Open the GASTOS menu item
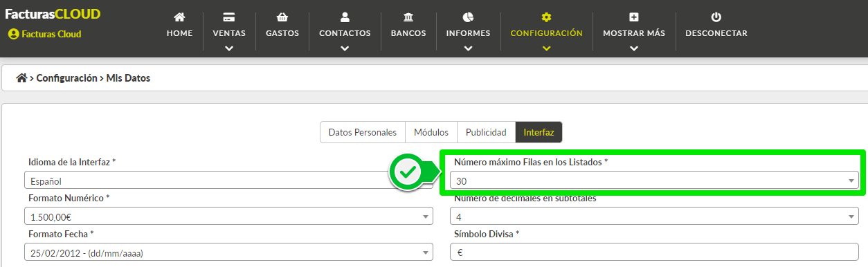 coord(282,33)
